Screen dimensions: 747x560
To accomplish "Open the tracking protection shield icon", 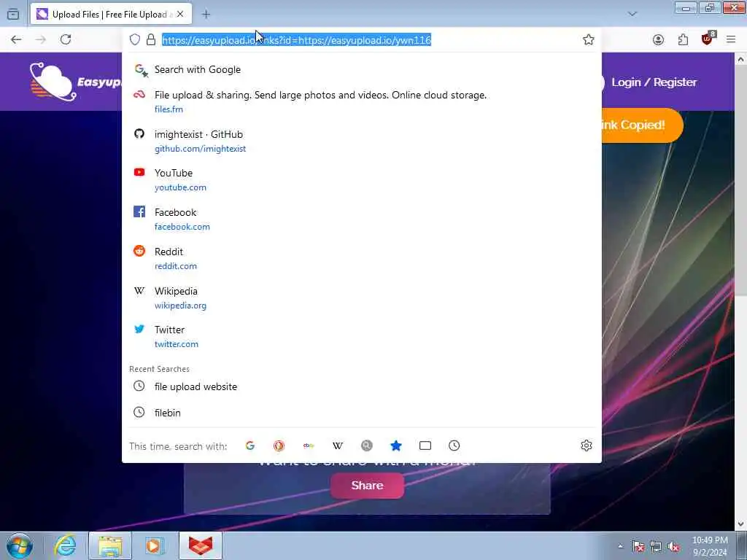I will coord(135,39).
